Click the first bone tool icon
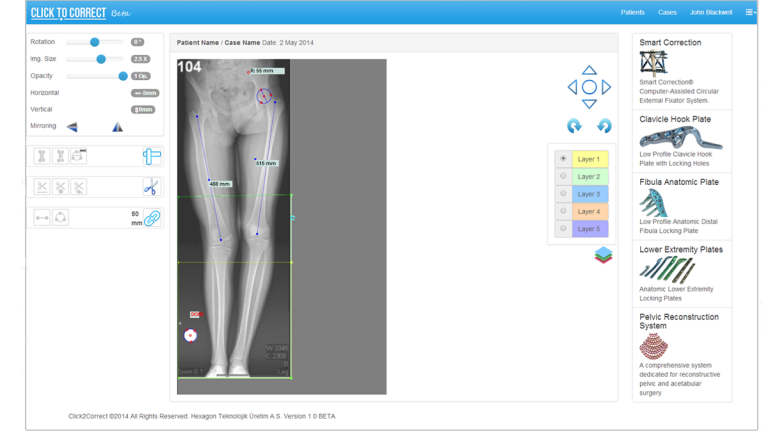Screen dimensions: 768x432 (x=42, y=156)
